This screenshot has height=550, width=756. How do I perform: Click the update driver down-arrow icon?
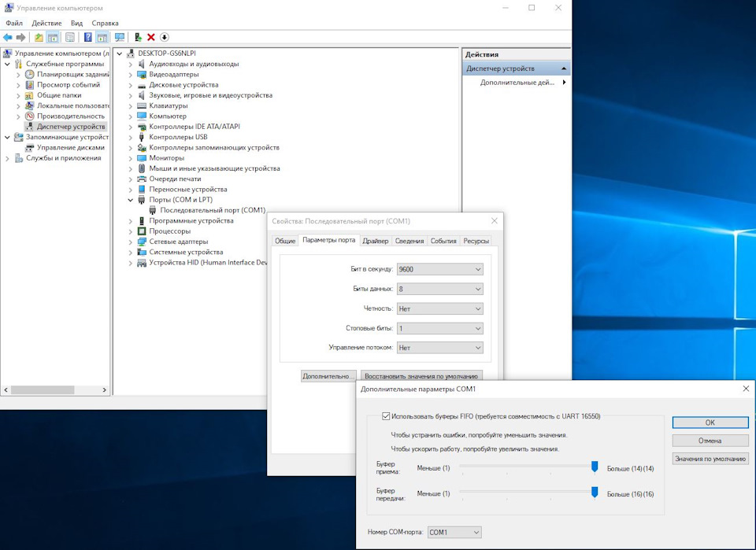pyautogui.click(x=165, y=37)
